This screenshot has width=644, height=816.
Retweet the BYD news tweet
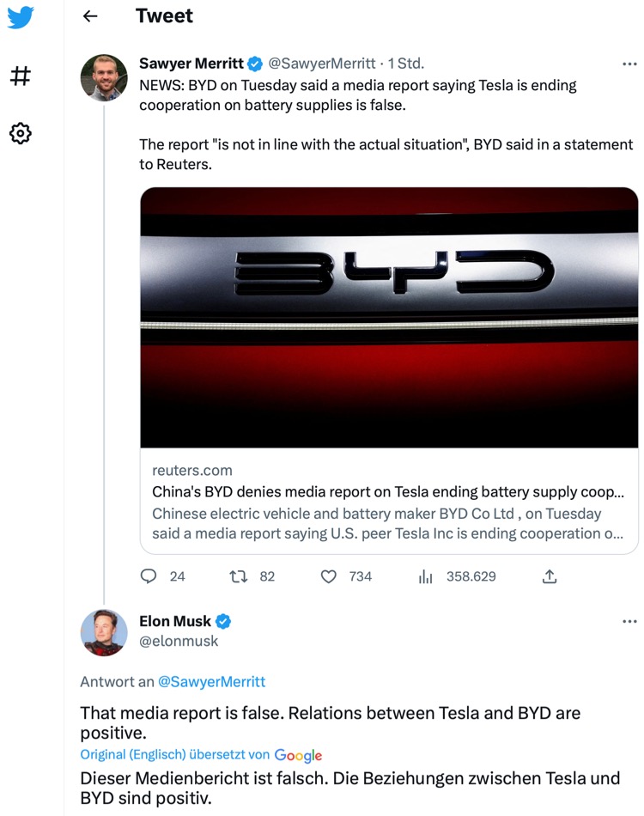239,576
